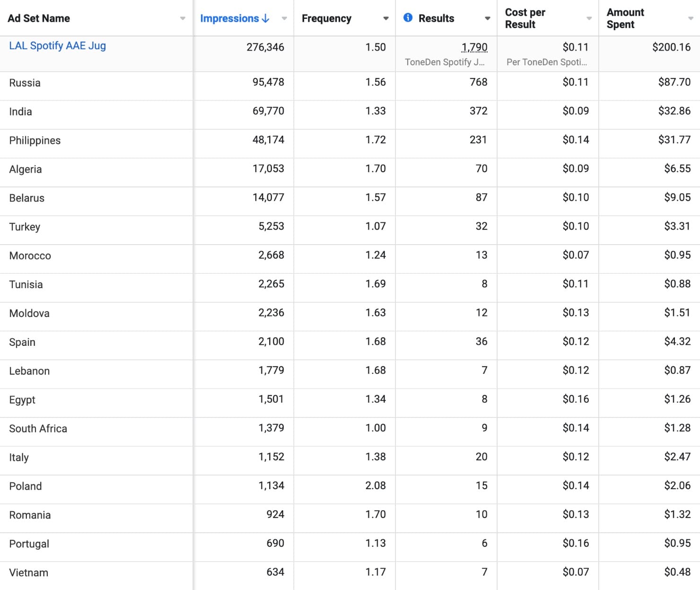Open the Ad Set Name column dropdown
The image size is (700, 590).
183,18
